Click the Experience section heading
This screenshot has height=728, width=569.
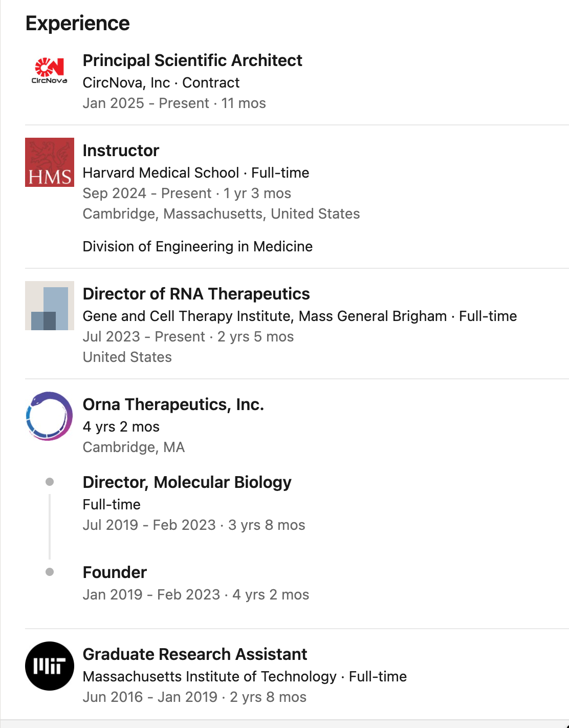[78, 24]
